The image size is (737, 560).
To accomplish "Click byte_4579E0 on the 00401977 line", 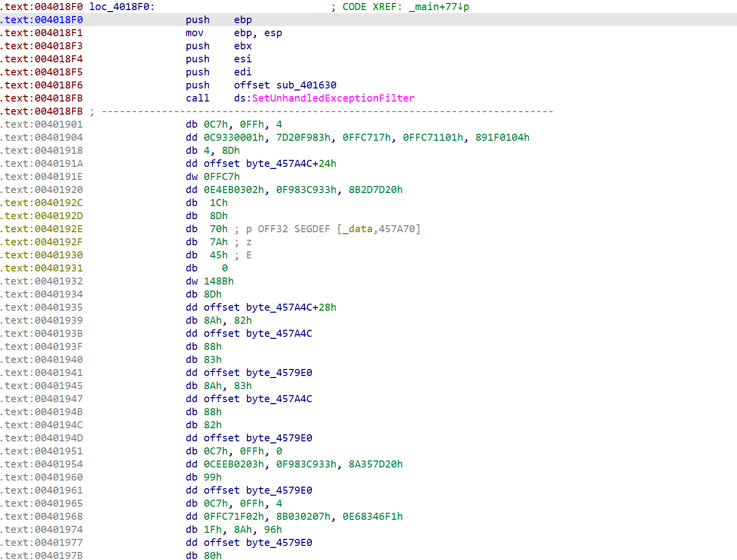I will point(279,542).
